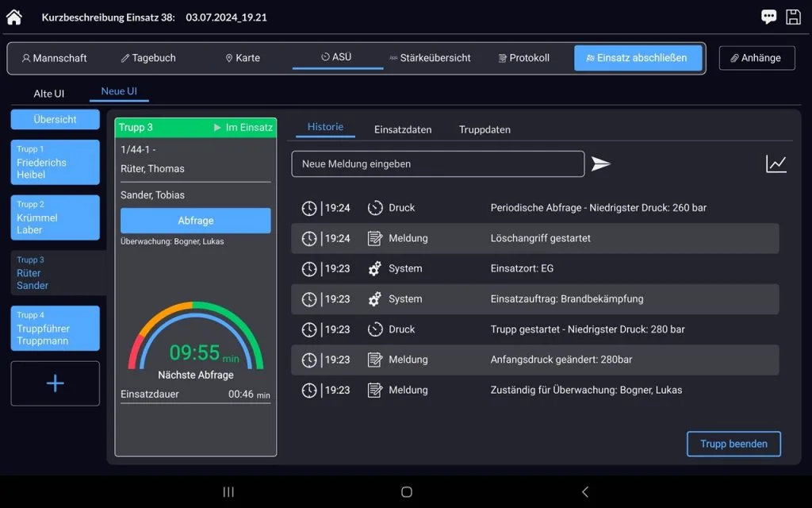This screenshot has width=812, height=508.
Task: Open the pressure chart graph icon
Action: pos(776,164)
